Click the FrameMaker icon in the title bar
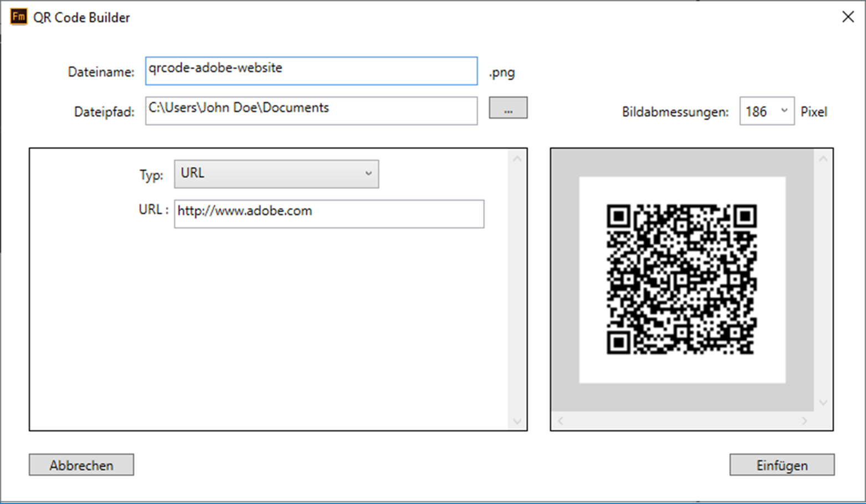The image size is (866, 504). pos(18,17)
